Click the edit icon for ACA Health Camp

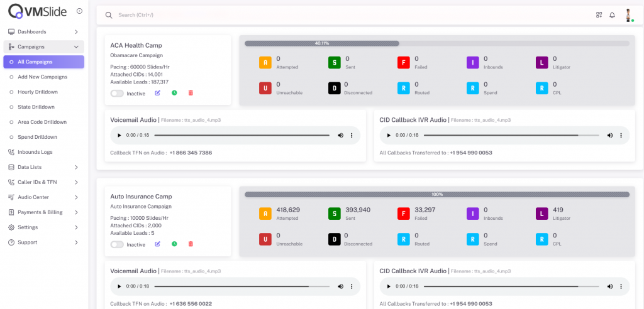(158, 93)
